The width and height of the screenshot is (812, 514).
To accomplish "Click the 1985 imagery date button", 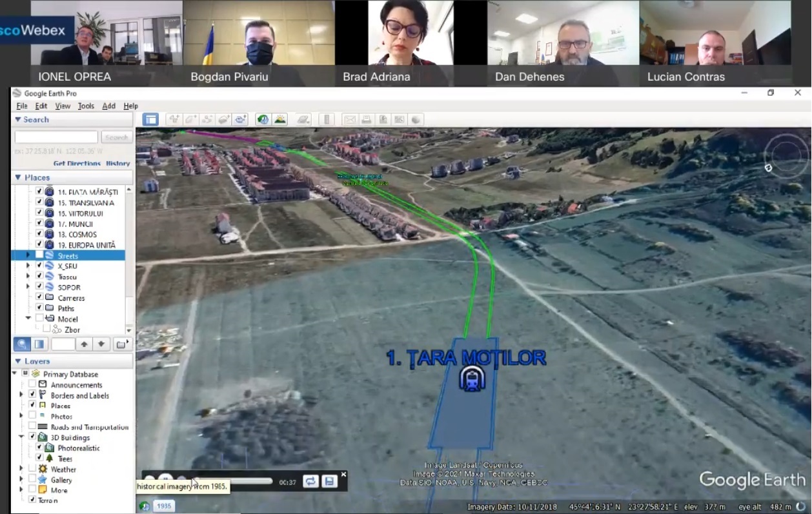I will 164,506.
